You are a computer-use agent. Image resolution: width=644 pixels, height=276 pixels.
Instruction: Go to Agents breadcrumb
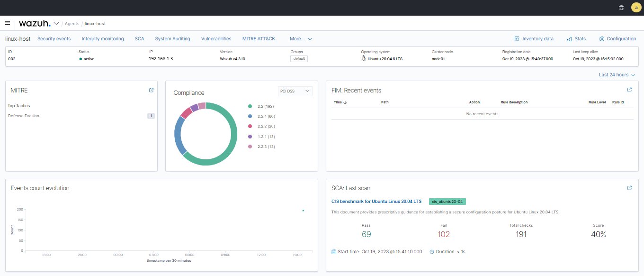point(72,23)
